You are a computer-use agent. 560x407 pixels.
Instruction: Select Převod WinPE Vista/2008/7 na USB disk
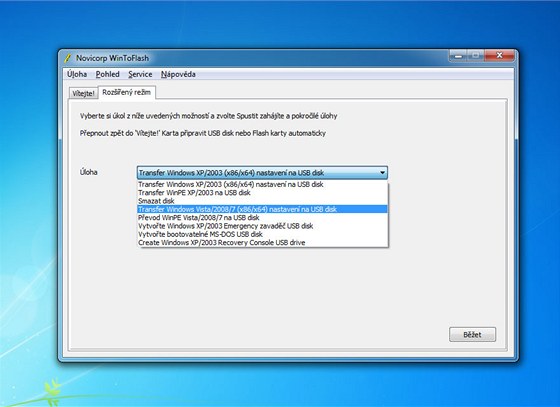pos(262,217)
